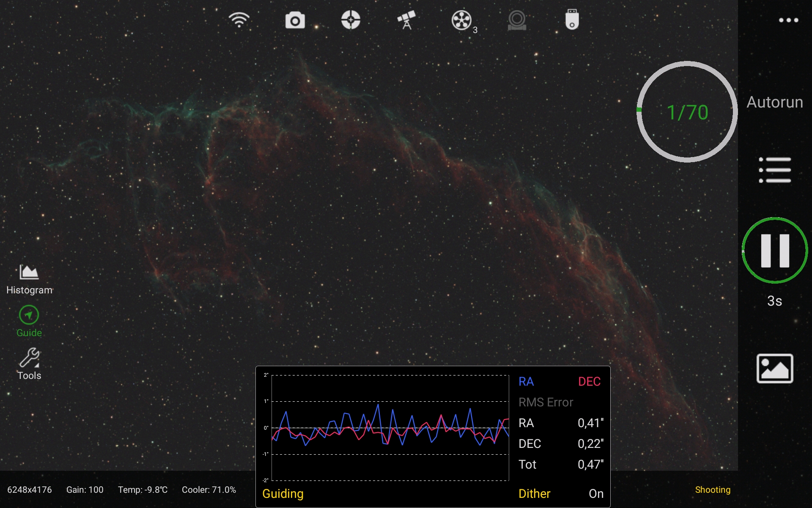This screenshot has width=812, height=508.
Task: Click the 1/70 progress ring
Action: (687, 112)
